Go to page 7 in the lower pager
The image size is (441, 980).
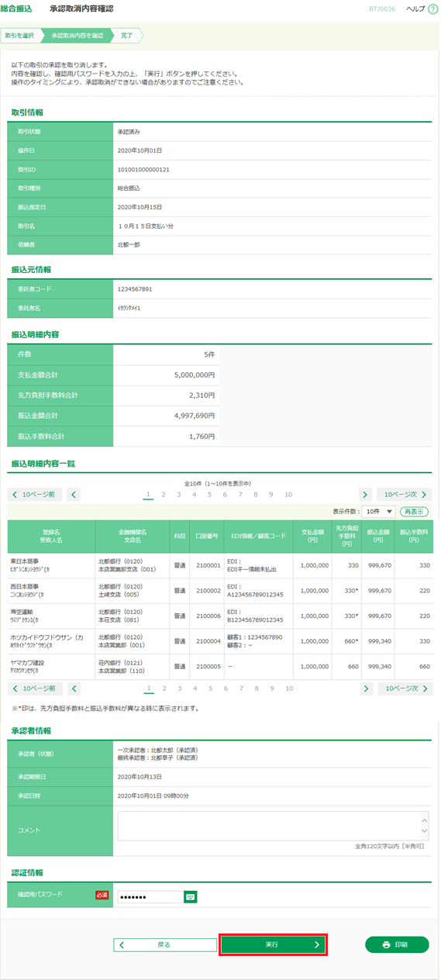(x=240, y=688)
